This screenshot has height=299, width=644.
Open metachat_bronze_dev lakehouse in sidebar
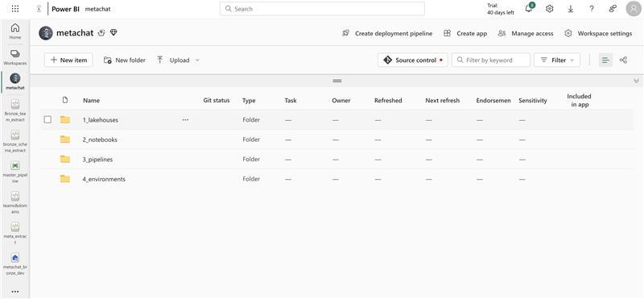(15, 264)
